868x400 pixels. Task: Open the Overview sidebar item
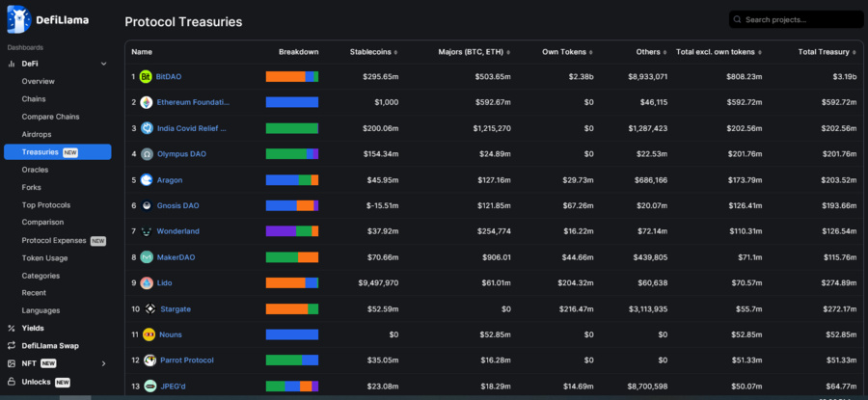39,81
